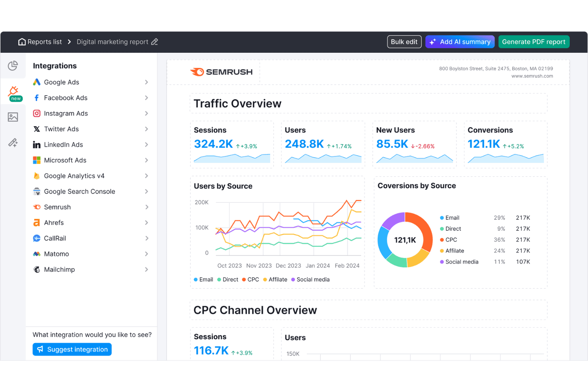
Task: Click the CPC legend dot in Conversions by Source
Action: pyautogui.click(x=442, y=240)
